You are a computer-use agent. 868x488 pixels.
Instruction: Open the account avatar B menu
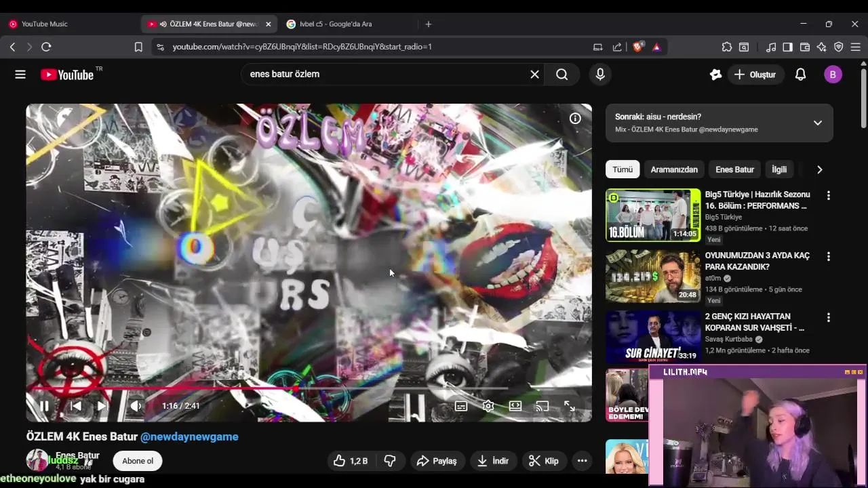coord(833,75)
